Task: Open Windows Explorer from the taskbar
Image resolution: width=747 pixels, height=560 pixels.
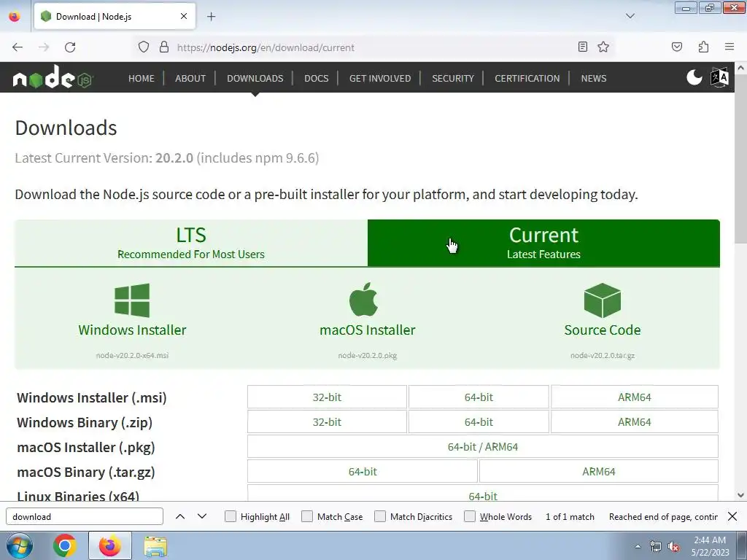Action: (x=155, y=545)
